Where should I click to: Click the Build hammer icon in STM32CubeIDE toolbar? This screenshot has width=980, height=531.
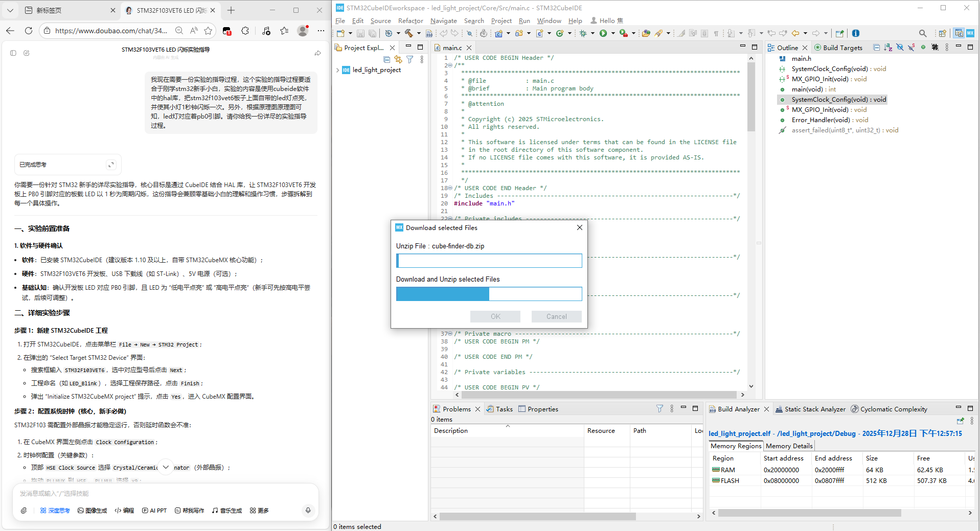tap(408, 33)
